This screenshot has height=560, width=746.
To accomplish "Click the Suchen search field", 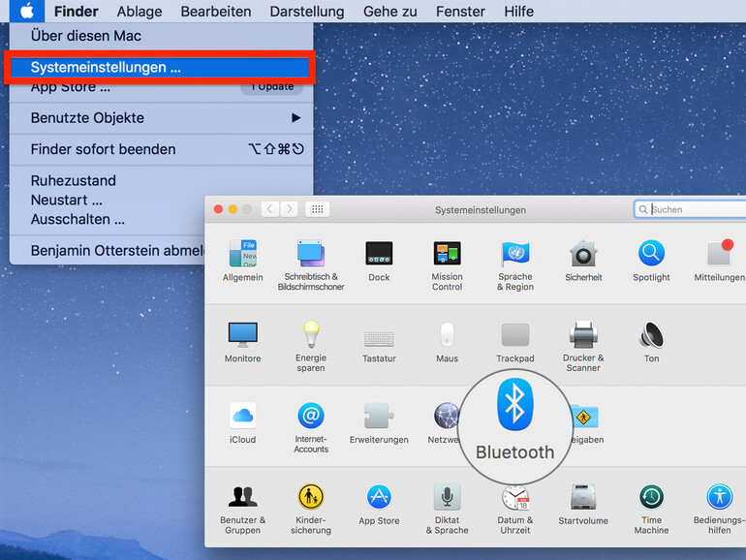I will pos(690,209).
